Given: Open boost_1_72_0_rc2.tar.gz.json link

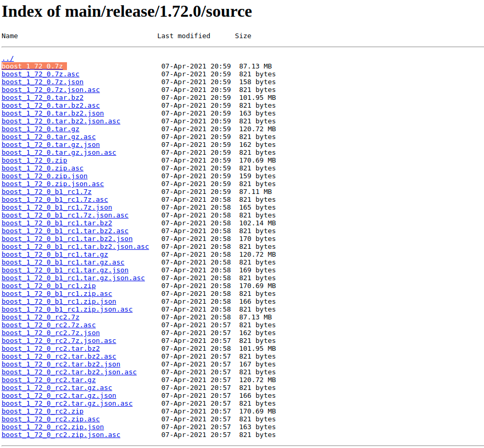Looking at the screenshot, I should 59,396.
